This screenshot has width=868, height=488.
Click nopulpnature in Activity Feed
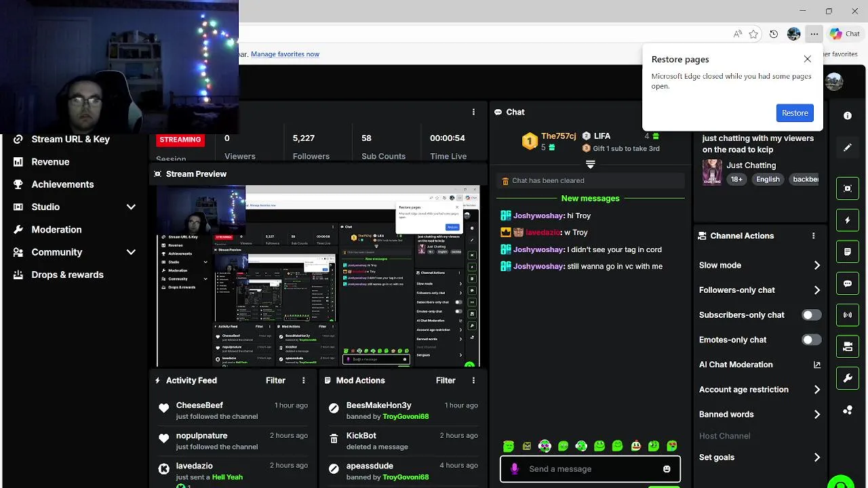pyautogui.click(x=201, y=436)
